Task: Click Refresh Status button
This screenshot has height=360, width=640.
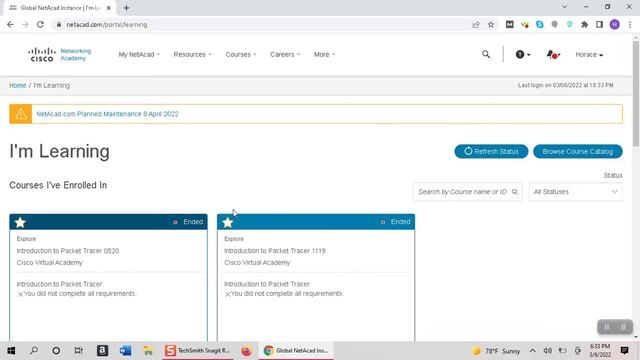Action: [x=491, y=151]
